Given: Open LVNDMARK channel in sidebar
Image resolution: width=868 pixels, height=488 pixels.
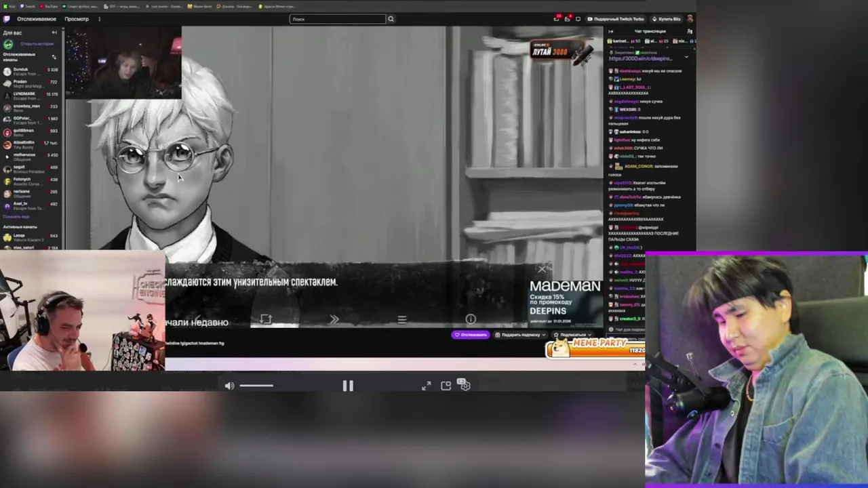Looking at the screenshot, I should tap(31, 96).
